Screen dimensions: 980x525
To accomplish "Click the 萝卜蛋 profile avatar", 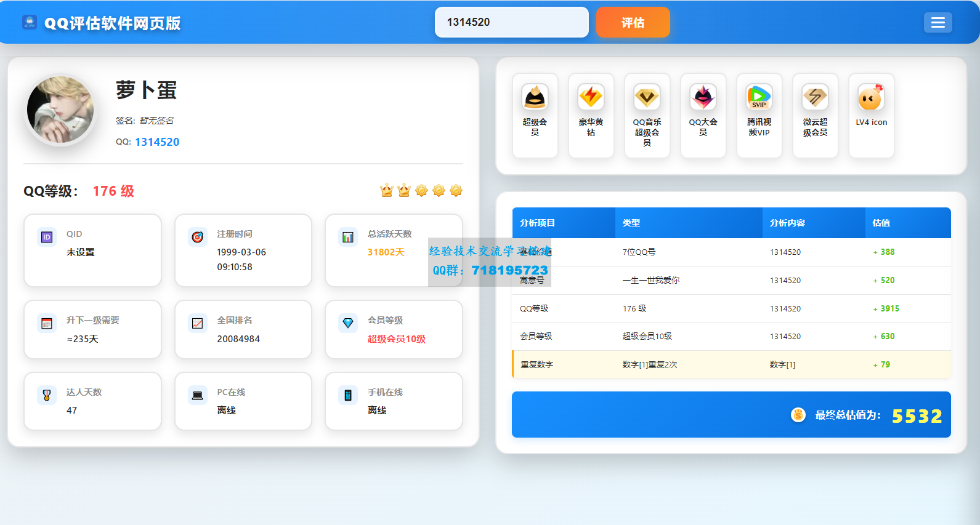I will coord(60,110).
